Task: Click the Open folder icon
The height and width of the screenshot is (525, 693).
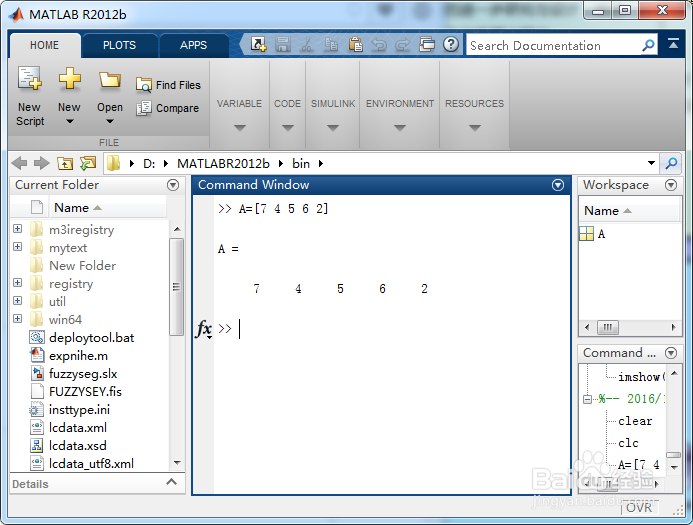Action: pos(110,80)
